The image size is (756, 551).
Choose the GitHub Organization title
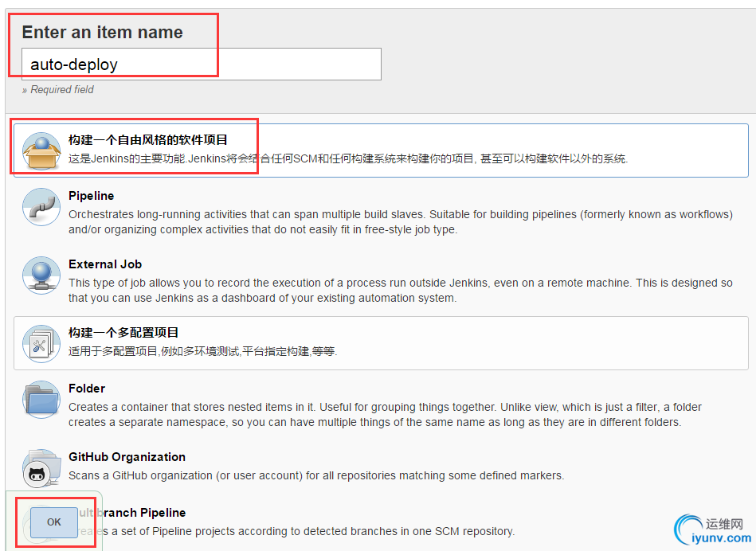pos(127,457)
